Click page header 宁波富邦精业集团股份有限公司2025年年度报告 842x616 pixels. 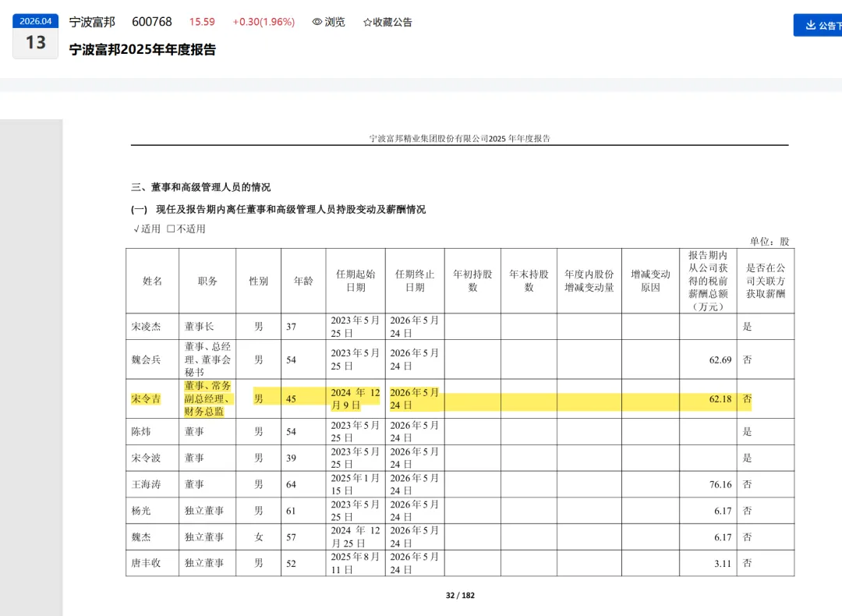pos(460,139)
